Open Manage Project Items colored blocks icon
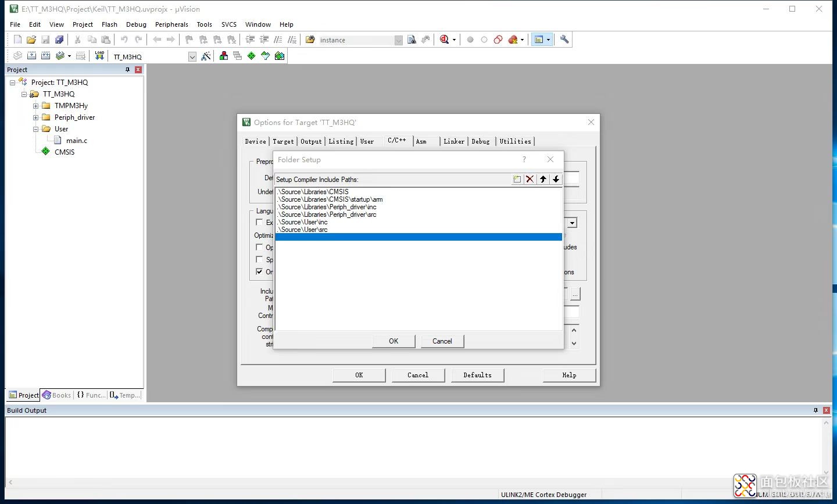The width and height of the screenshot is (837, 504). pos(223,56)
